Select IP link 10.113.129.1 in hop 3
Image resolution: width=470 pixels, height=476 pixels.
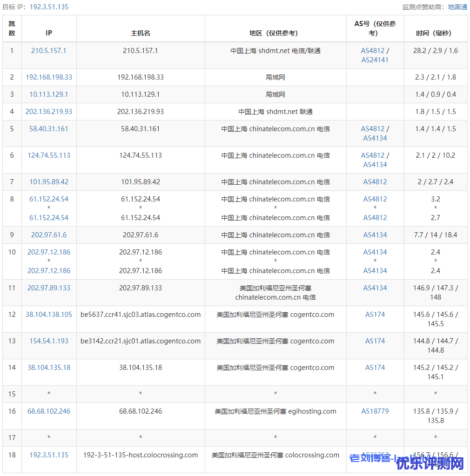(49, 94)
